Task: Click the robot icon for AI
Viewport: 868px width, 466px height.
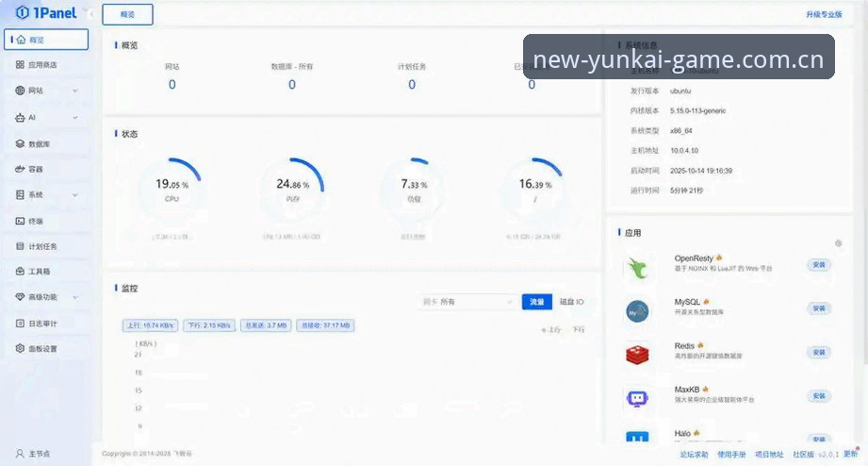Action: (20, 118)
